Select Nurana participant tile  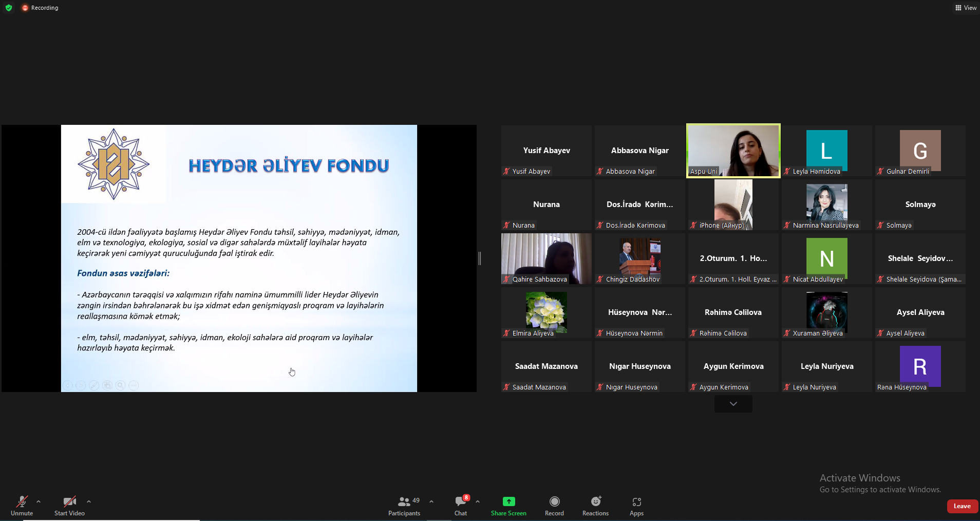tap(546, 204)
